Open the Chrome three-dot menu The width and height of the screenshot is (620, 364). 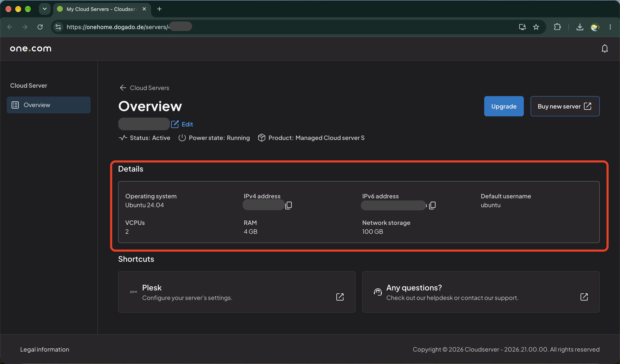click(610, 27)
